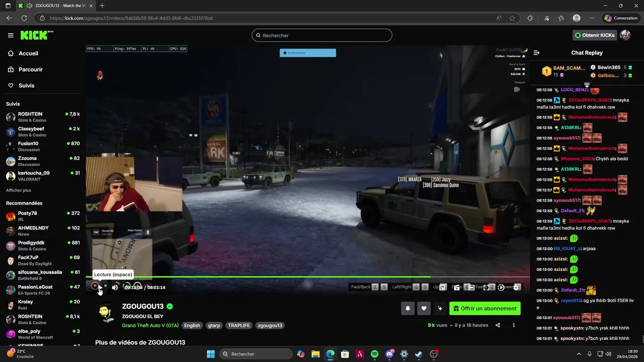Click the Grand Theft Auto V (GTA) category link
The height and width of the screenshot is (362, 644).
(150, 325)
